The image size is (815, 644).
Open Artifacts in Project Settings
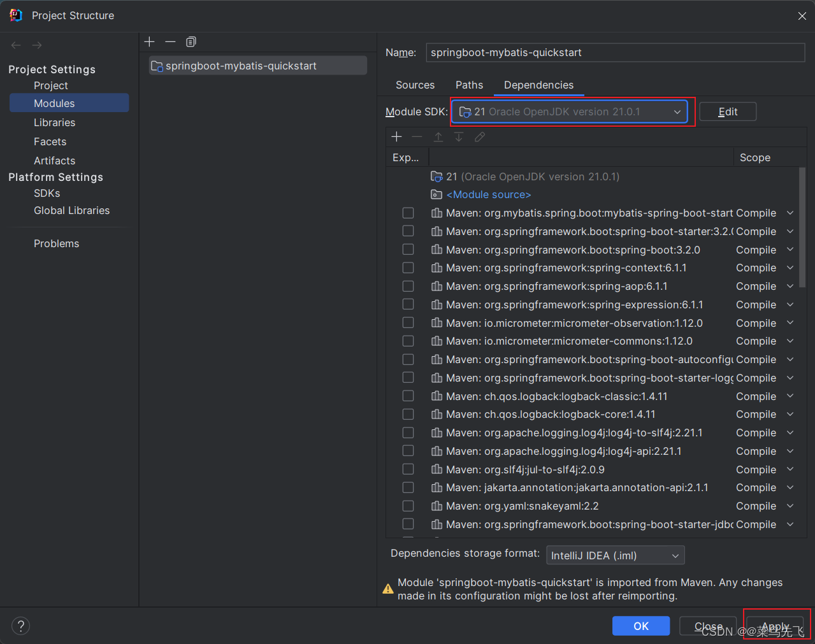54,161
